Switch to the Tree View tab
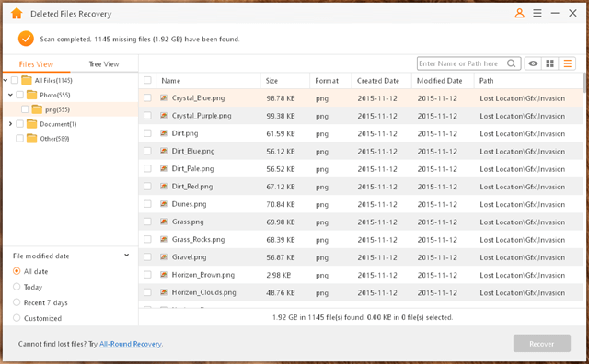The width and height of the screenshot is (589, 364). [x=104, y=64]
